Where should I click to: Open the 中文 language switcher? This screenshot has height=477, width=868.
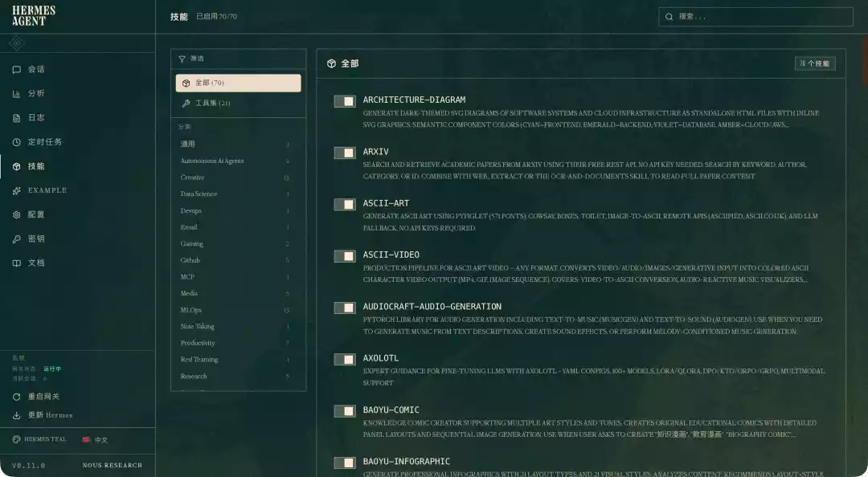[x=95, y=440]
